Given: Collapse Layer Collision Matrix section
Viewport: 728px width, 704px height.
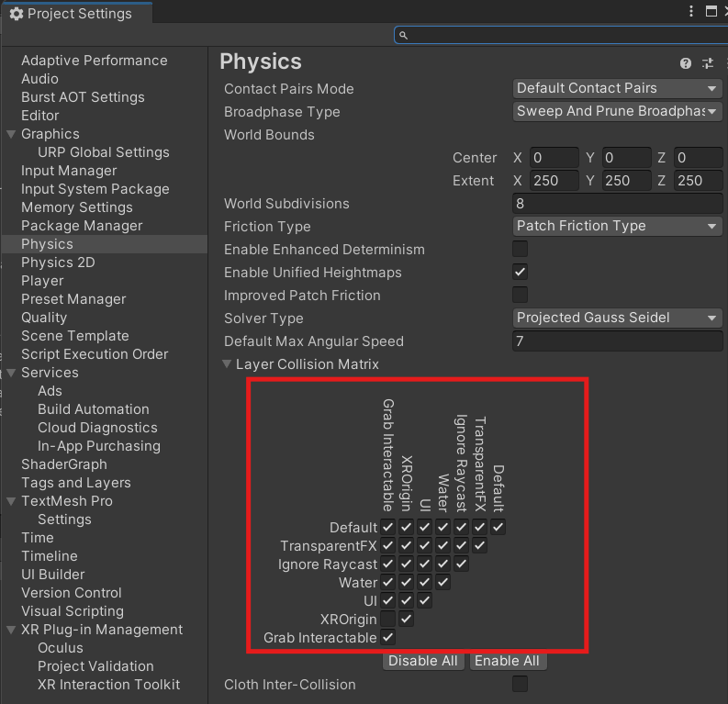Looking at the screenshot, I should (x=227, y=363).
